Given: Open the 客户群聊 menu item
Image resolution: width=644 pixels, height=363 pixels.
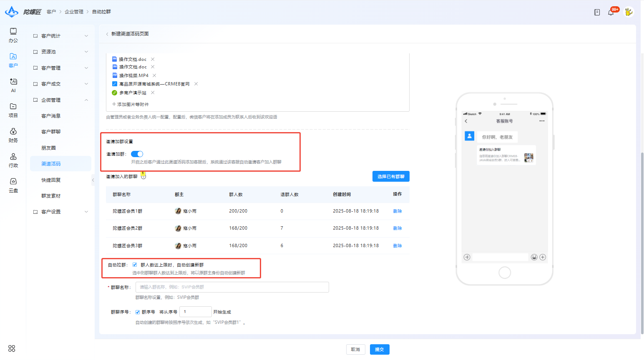Looking at the screenshot, I should [x=51, y=132].
